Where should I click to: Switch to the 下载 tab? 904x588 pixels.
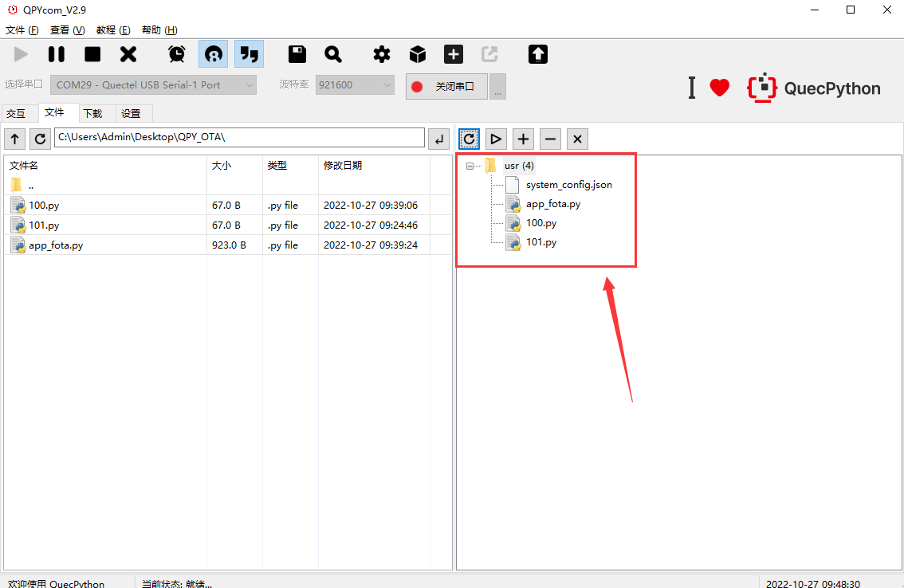pyautogui.click(x=92, y=113)
